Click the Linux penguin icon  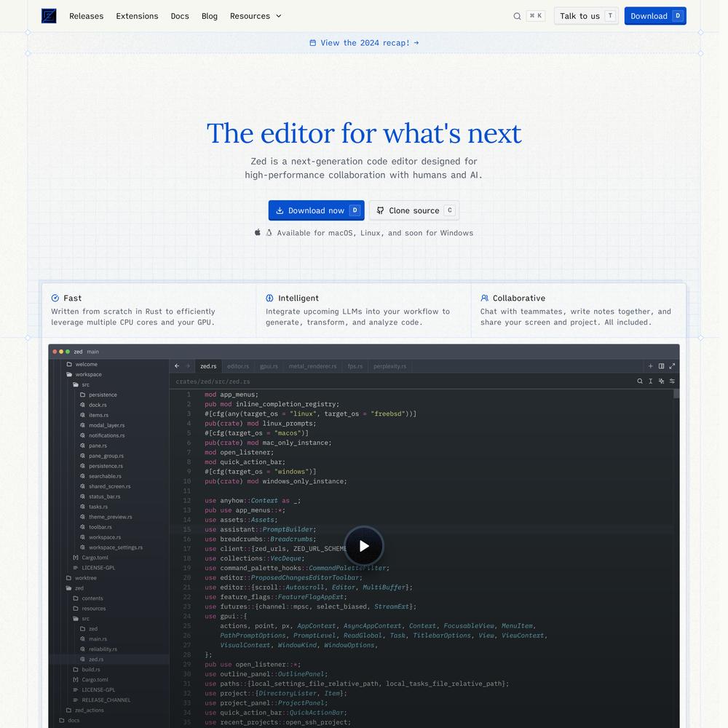point(269,233)
